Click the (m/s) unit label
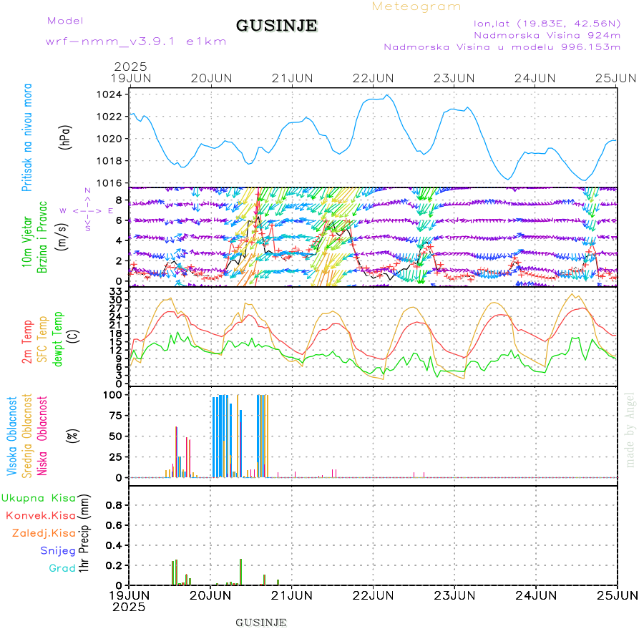 tap(62, 237)
